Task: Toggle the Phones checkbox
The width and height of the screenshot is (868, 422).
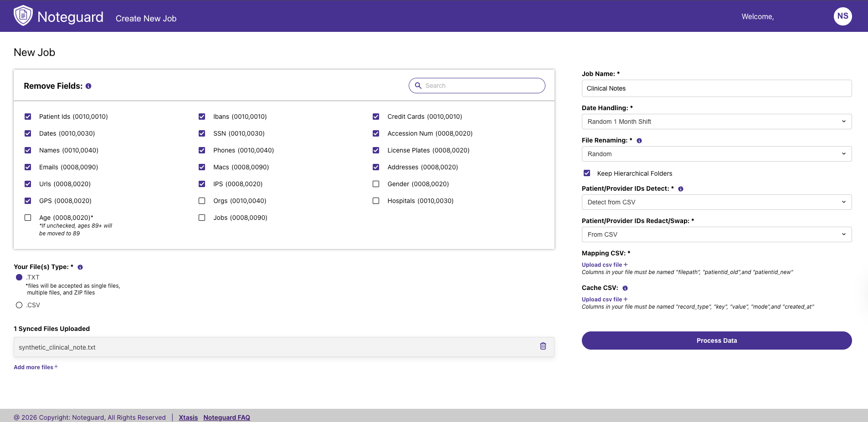Action: click(202, 150)
